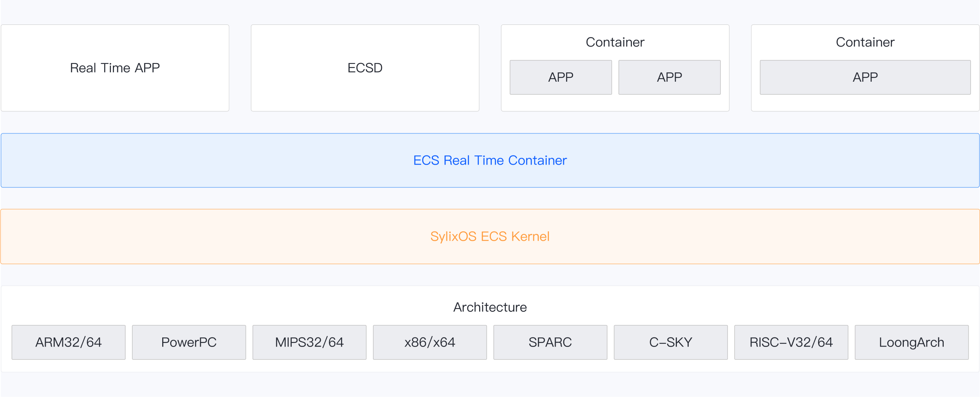Click the Architecture heading text
This screenshot has height=397, width=980.
[490, 307]
